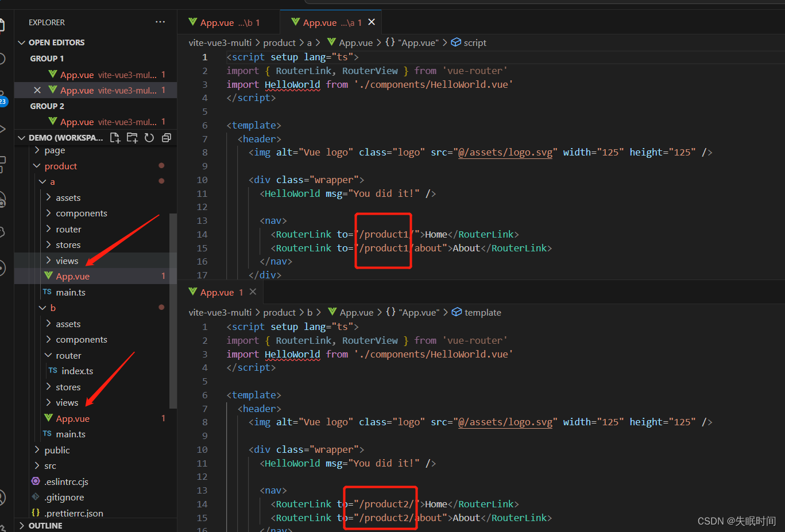This screenshot has width=785, height=532.
Task: Close the lower editor group's App.vue tab
Action: 253,292
